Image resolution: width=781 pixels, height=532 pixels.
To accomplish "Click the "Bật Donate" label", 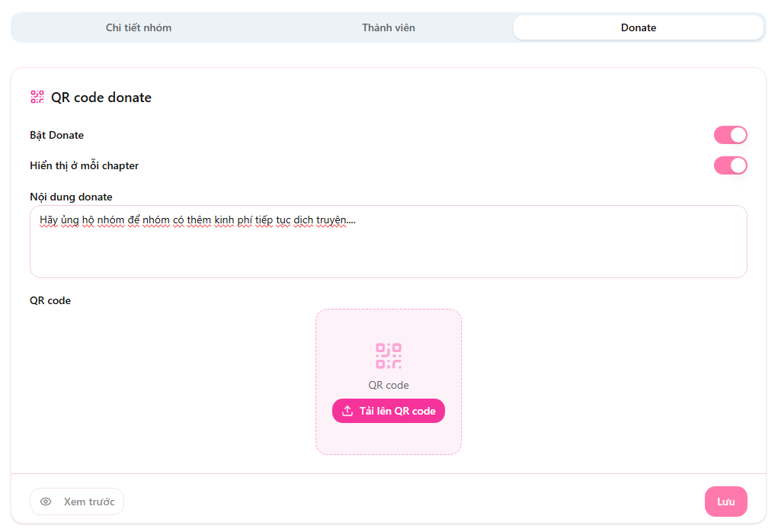I will click(57, 136).
